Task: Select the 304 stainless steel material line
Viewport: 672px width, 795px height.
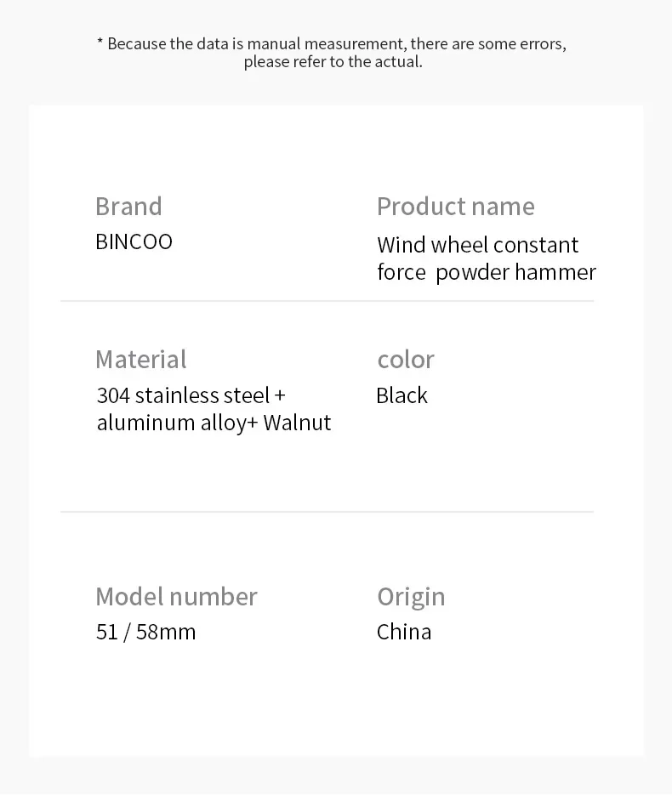Action: point(191,395)
